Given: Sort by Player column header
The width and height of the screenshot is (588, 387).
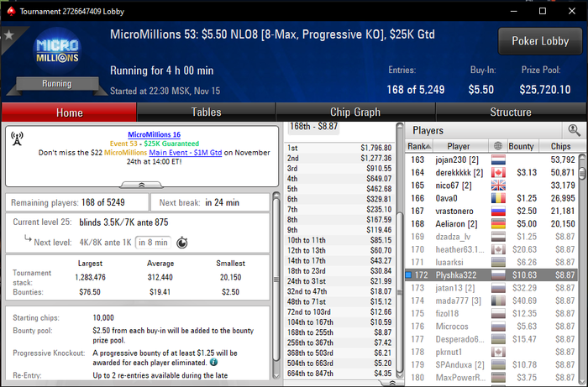Looking at the screenshot, I should tap(459, 146).
